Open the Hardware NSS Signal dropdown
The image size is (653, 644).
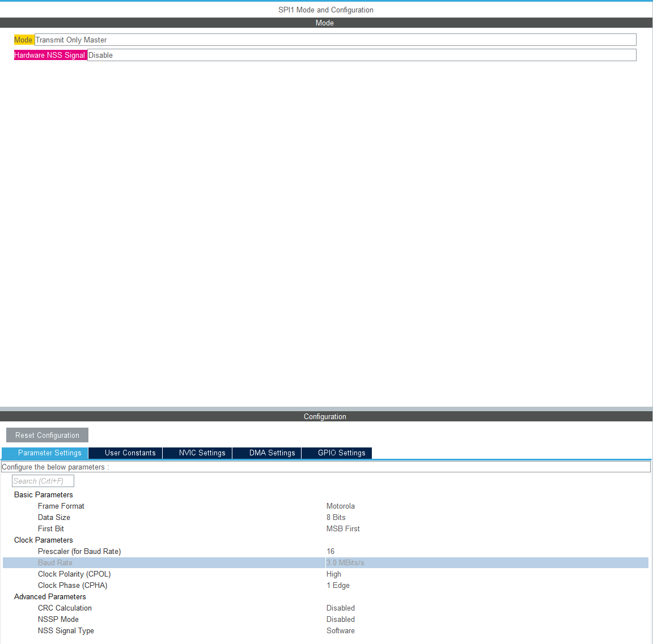click(x=361, y=55)
